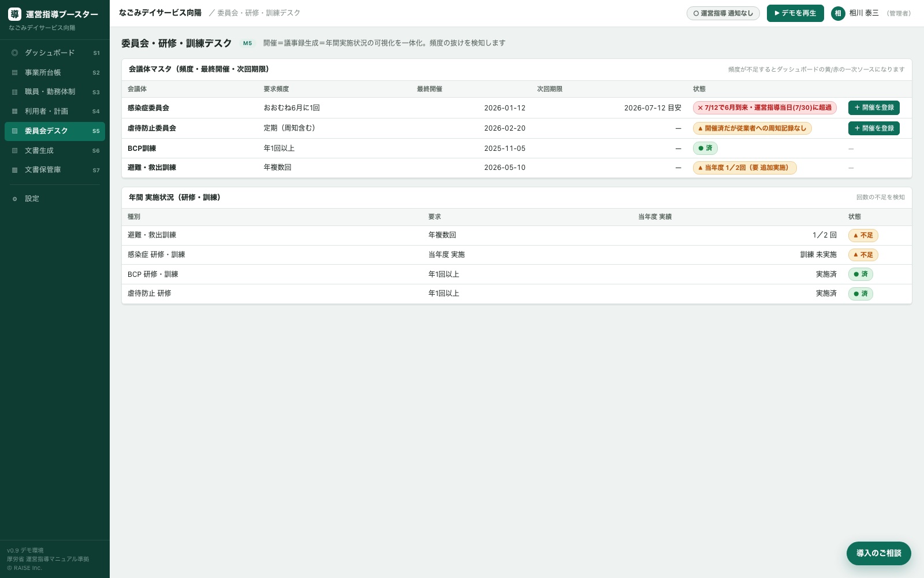Viewport: 924px width, 578px height.
Task: Click the 感染症 研修・訓練 annual row label
Action: (x=157, y=255)
